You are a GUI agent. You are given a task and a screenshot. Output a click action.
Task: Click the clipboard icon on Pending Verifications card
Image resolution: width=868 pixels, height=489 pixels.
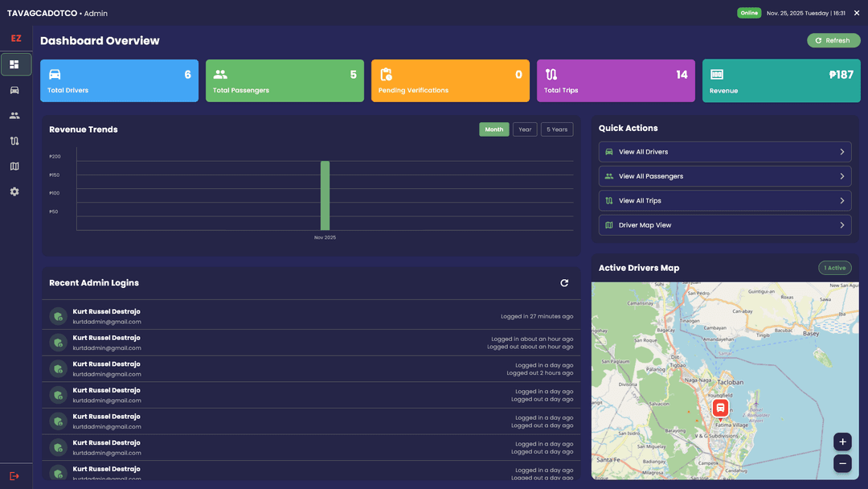click(x=386, y=74)
